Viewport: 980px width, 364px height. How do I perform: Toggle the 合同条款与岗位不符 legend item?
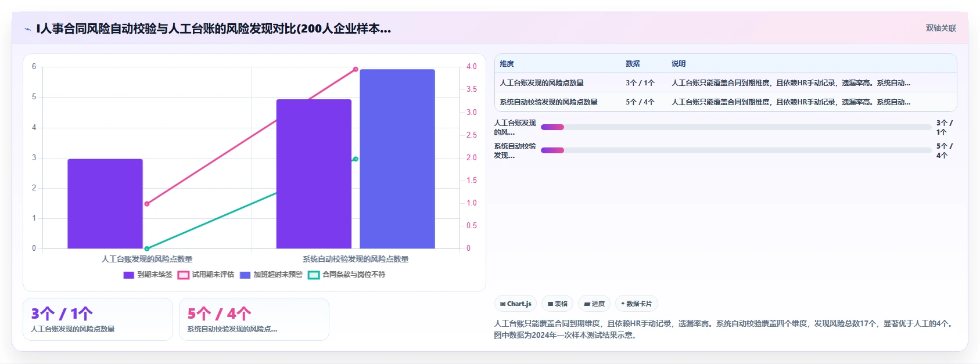(347, 275)
